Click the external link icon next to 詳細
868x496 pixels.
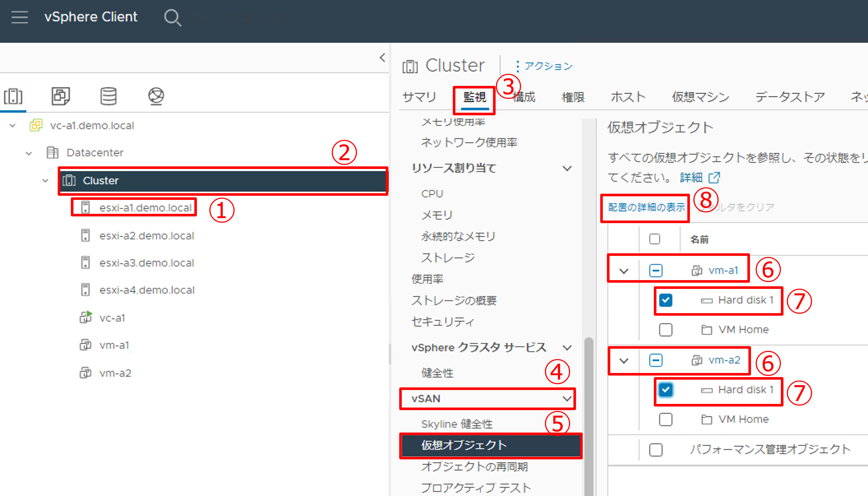[x=714, y=177]
